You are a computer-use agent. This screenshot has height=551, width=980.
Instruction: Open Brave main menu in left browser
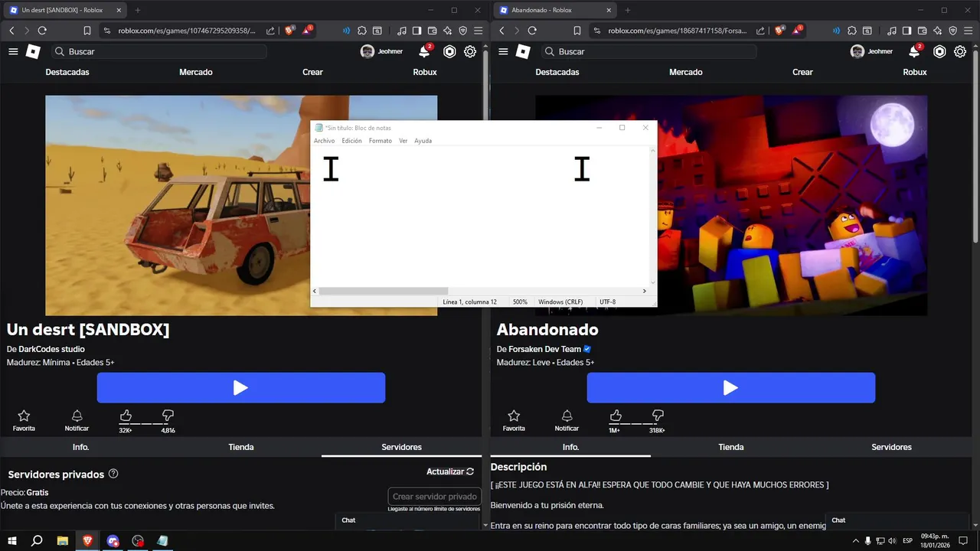coord(478,31)
